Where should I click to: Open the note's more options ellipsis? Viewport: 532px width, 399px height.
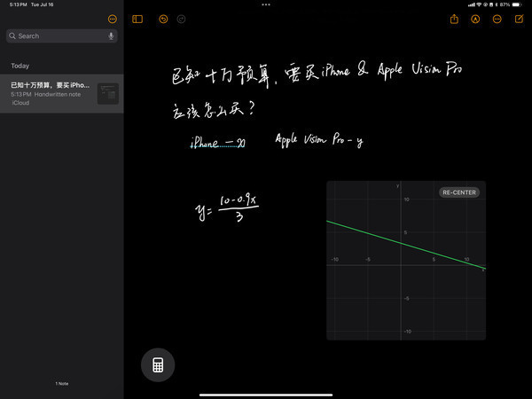coord(497,19)
